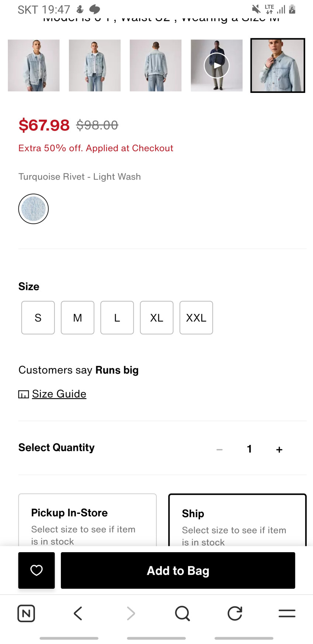Open the browser hamburger menu
Viewport: 313px width, 644px height.
[287, 613]
